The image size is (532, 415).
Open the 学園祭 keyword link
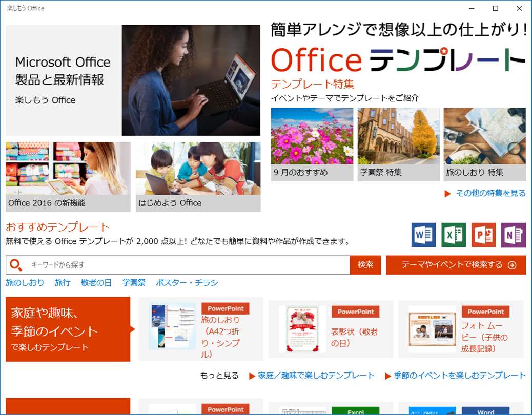(x=134, y=282)
